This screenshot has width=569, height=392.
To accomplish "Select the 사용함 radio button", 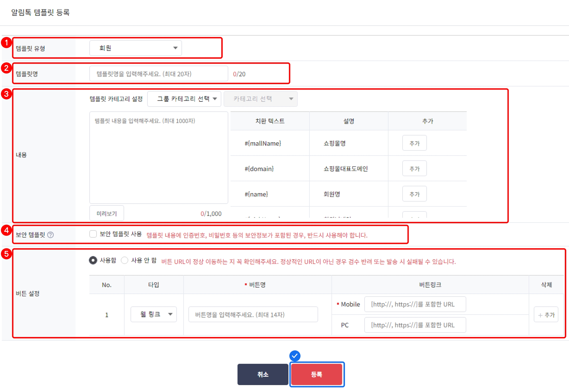I will [93, 260].
